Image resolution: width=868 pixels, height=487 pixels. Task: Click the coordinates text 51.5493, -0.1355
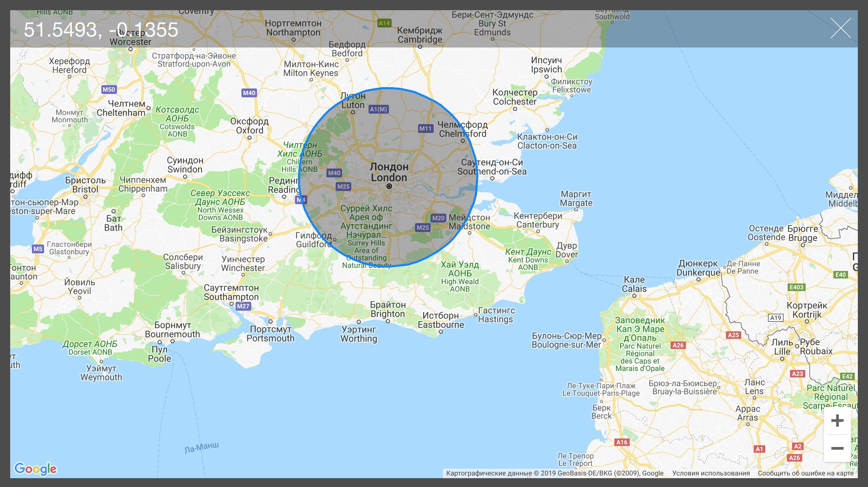click(101, 30)
